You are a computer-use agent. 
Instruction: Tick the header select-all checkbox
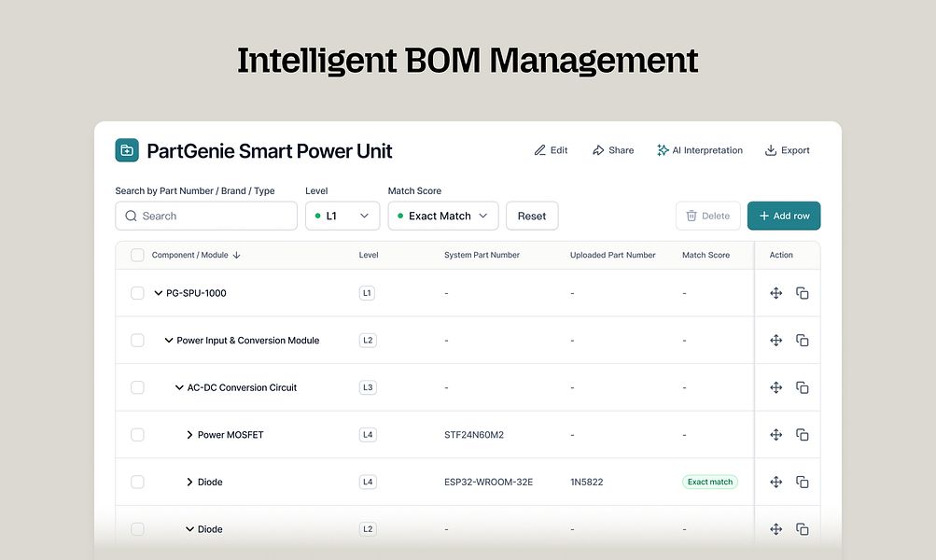pyautogui.click(x=137, y=255)
